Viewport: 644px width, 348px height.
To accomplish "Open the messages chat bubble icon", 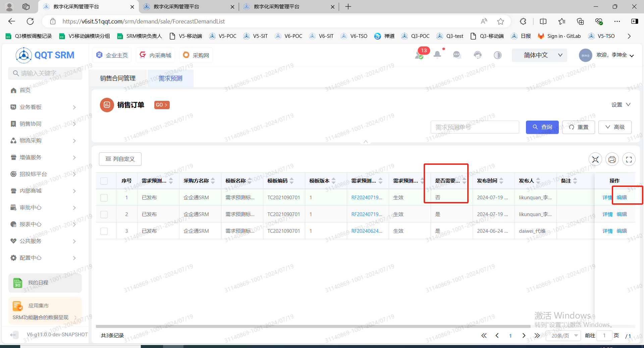I will 457,55.
